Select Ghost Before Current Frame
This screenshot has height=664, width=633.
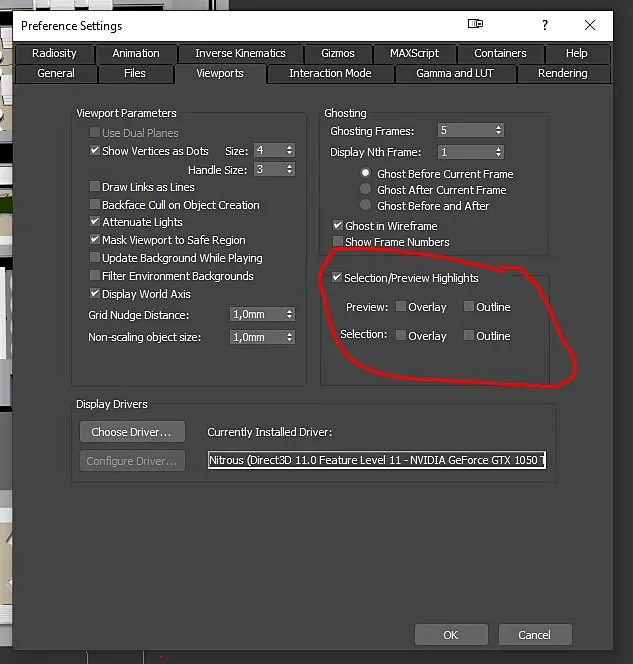click(x=365, y=173)
